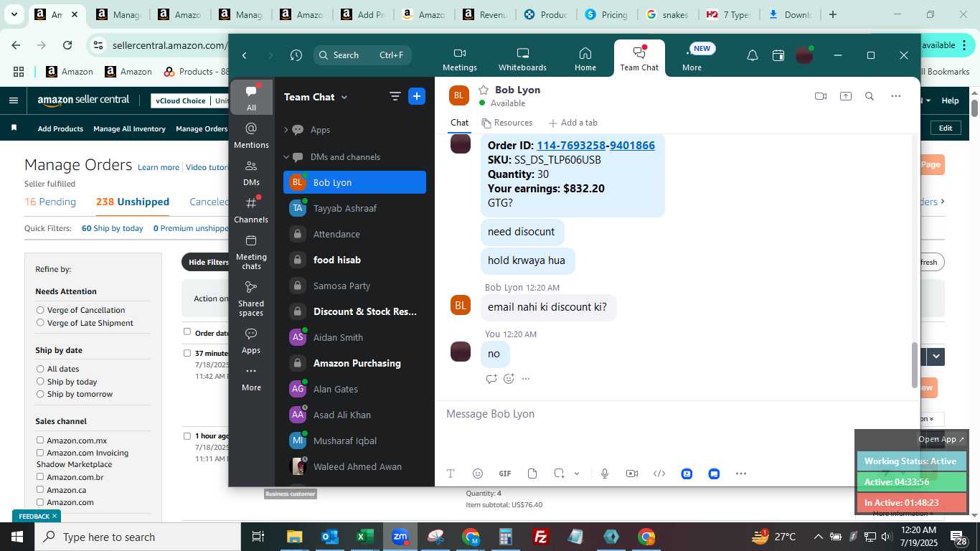Reply in thread to 'no' message
This screenshot has height=551, width=980.
click(491, 379)
